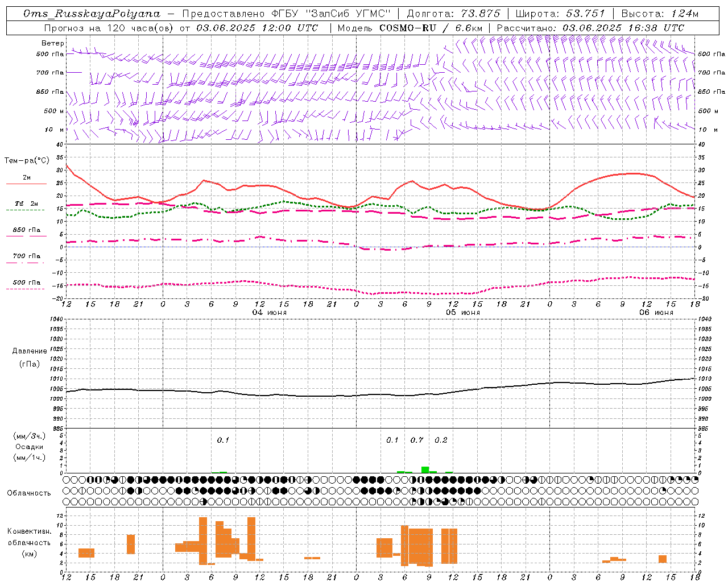Click the 06 июня date label
Viewport: 728px width, 582px height.
click(656, 313)
